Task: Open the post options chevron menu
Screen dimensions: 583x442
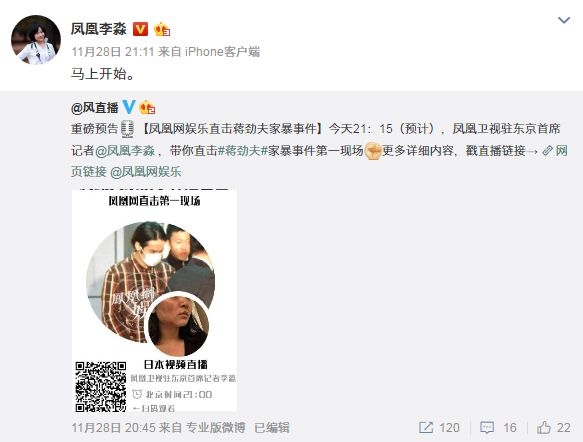Action: click(564, 20)
